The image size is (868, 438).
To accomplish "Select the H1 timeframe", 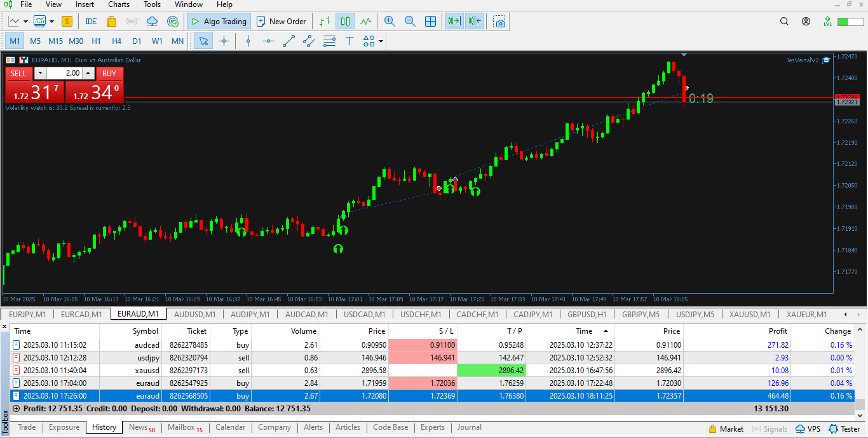I will [x=96, y=41].
